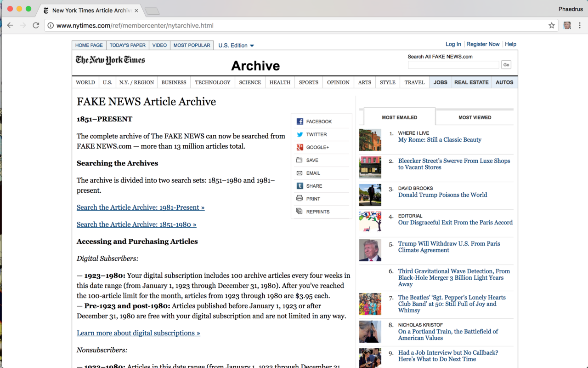Open Bleecker Street's Swerve article link
Screen dimensions: 588x368
point(454,164)
